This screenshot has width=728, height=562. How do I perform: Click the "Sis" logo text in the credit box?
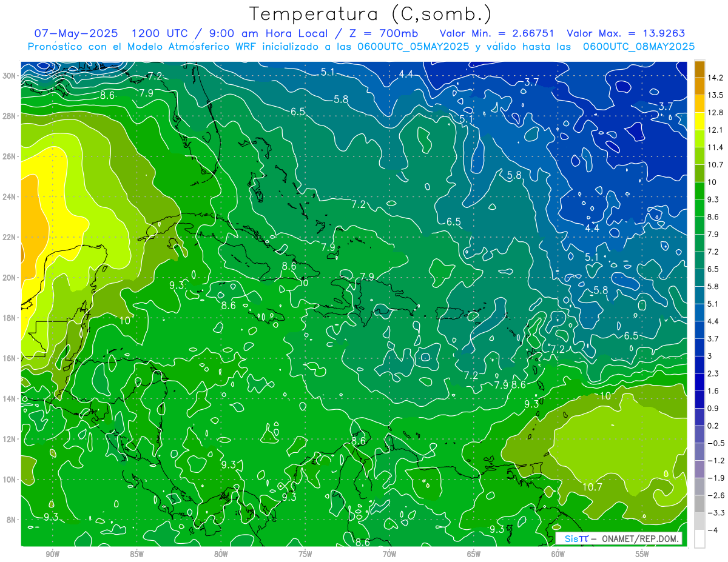(571, 539)
